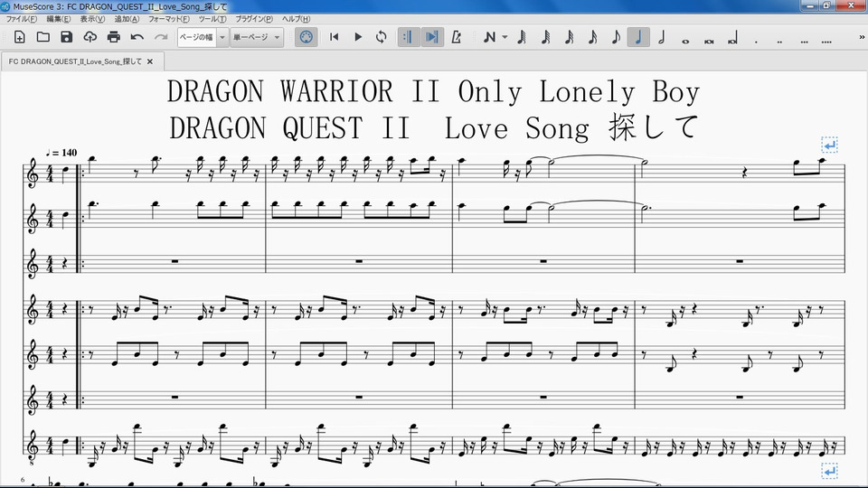This screenshot has width=868, height=488.
Task: Click the lower system break icon
Action: pos(829,472)
